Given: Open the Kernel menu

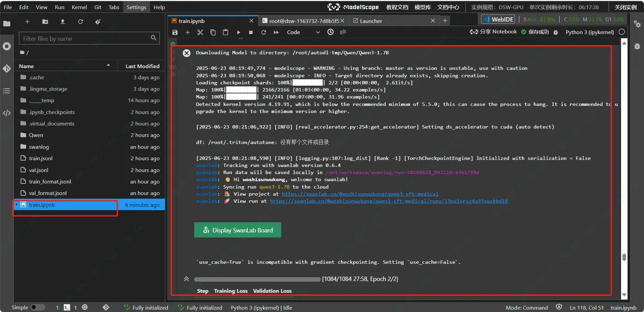Looking at the screenshot, I should [80, 7].
